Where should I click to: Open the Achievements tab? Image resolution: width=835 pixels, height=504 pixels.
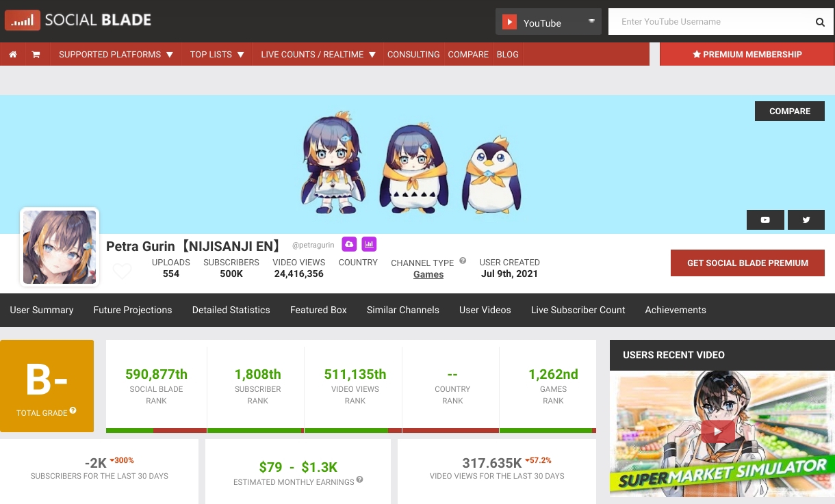coord(676,310)
